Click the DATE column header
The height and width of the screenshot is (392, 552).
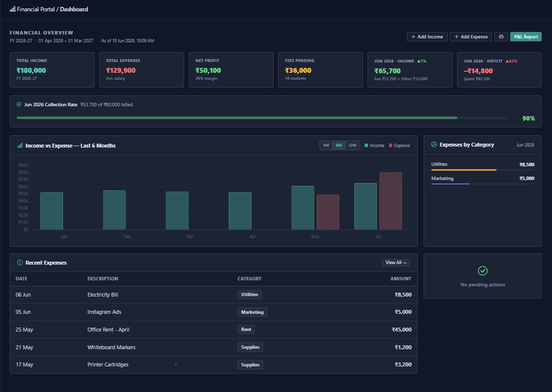point(22,279)
